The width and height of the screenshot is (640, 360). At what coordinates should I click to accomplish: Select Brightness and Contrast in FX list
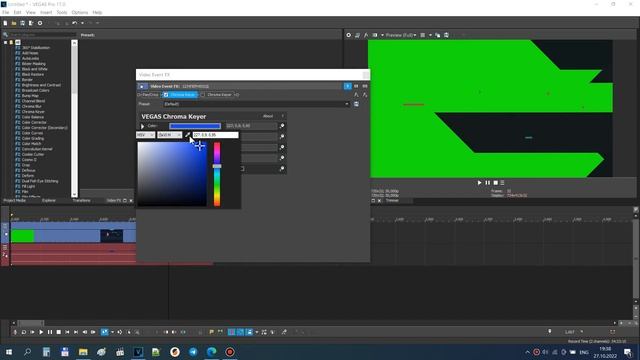click(41, 85)
